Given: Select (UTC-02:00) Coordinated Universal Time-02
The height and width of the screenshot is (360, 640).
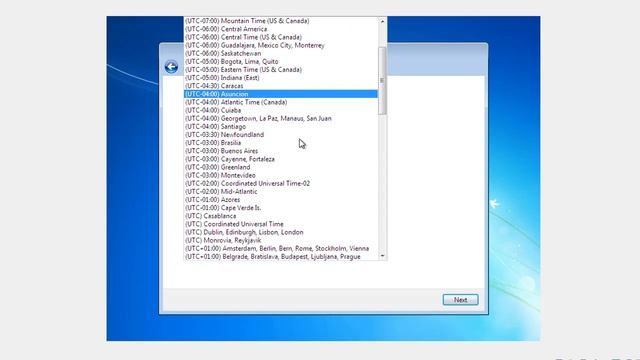Looking at the screenshot, I should [x=281, y=184].
